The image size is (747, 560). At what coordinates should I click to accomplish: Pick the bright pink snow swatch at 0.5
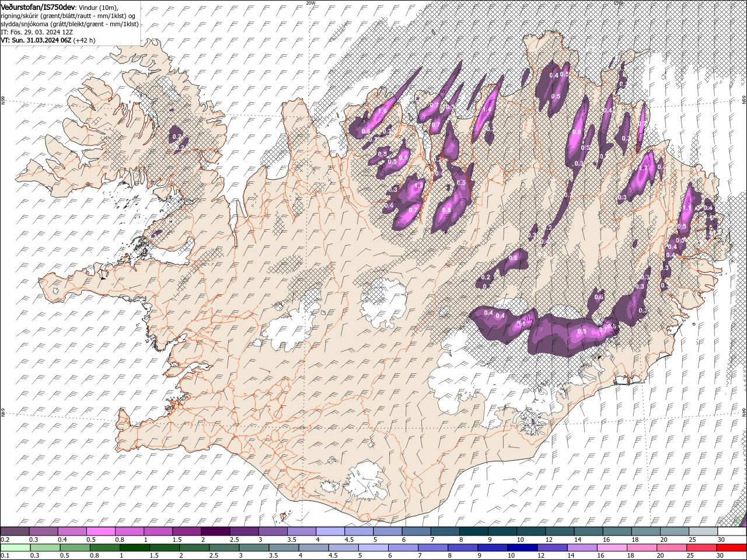click(x=100, y=531)
